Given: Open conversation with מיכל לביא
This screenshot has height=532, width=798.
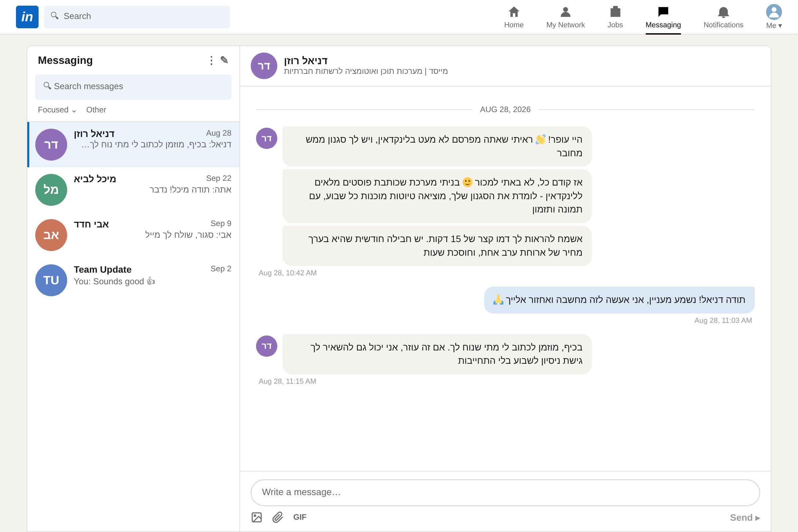Looking at the screenshot, I should (x=133, y=190).
